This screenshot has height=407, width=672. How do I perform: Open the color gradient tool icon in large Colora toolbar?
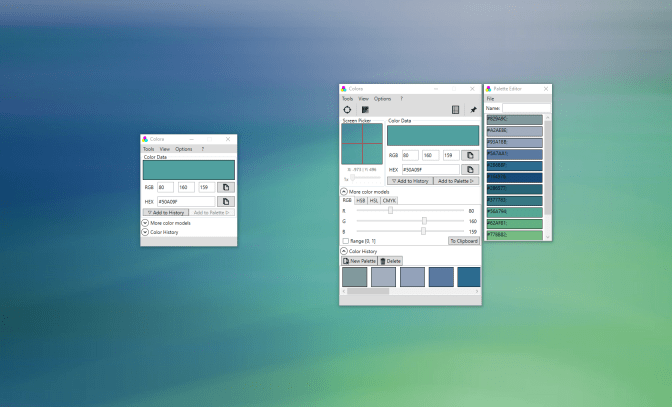(x=365, y=110)
